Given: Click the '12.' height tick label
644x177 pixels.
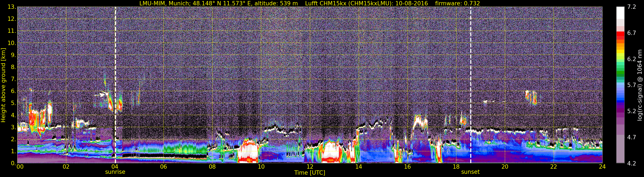Looking at the screenshot, I should [12, 19].
